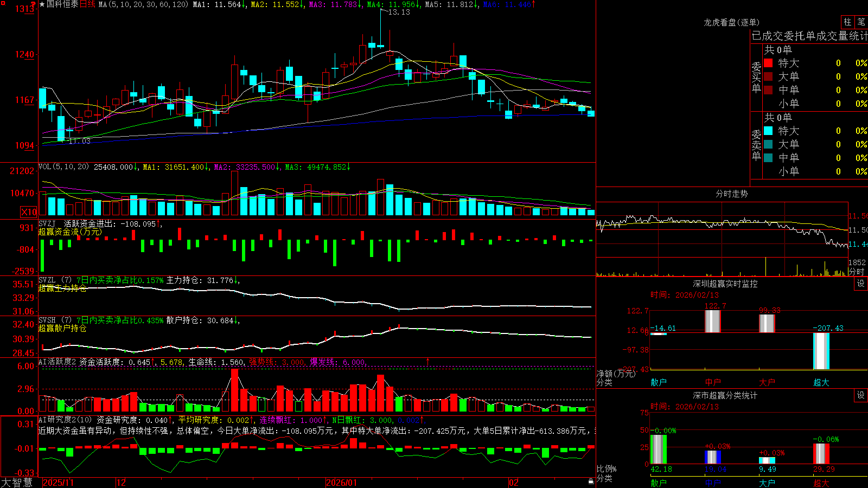Viewport: 868px width, 488px height.
Task: Click the 爆发线: 6.000 value
Action: (x=337, y=362)
